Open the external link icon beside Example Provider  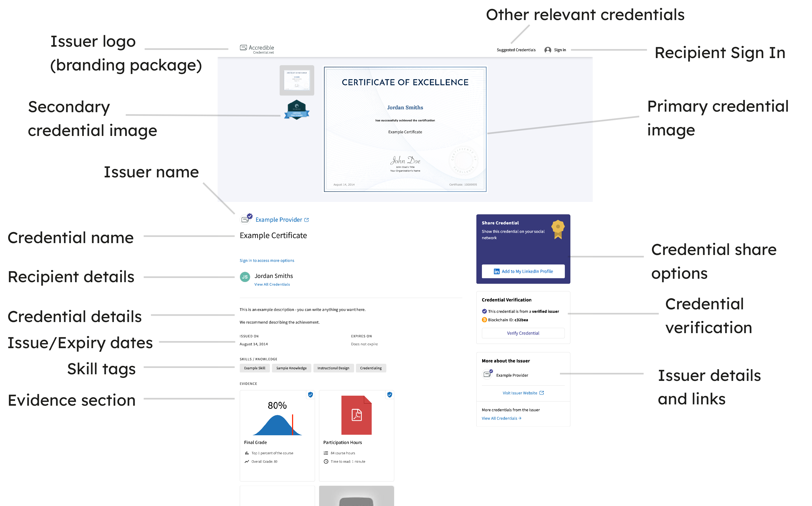[x=307, y=220]
